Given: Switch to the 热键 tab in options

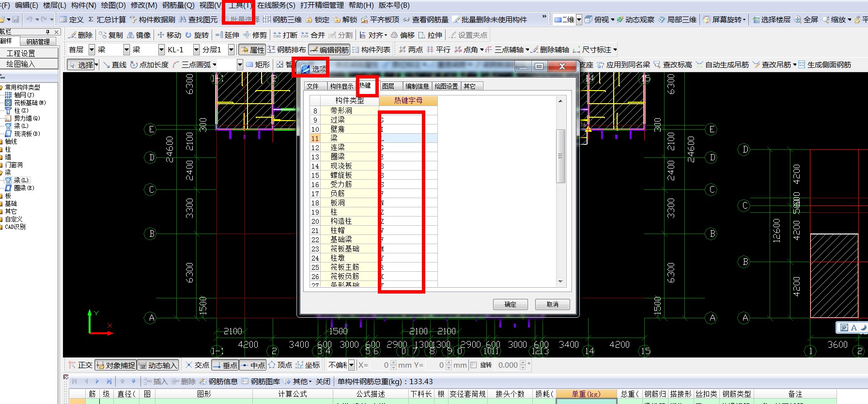Looking at the screenshot, I should coord(365,86).
